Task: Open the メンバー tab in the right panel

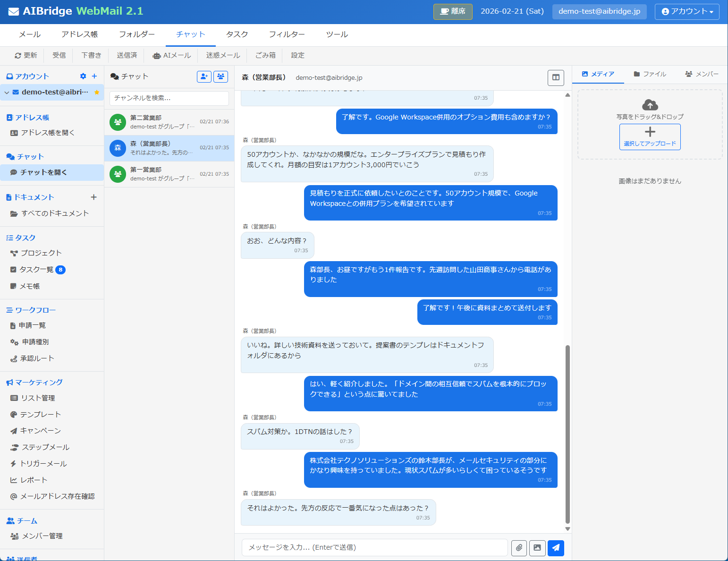Action: coord(702,74)
